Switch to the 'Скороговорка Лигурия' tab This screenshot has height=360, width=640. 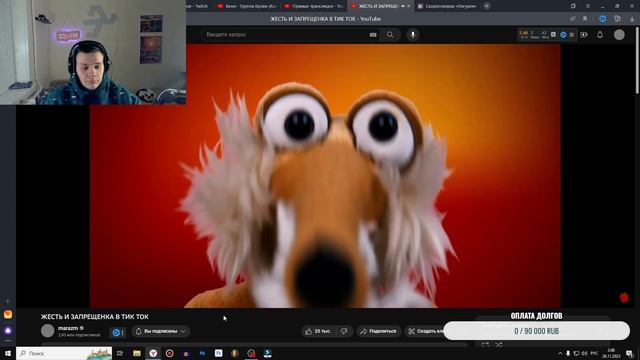[447, 6]
